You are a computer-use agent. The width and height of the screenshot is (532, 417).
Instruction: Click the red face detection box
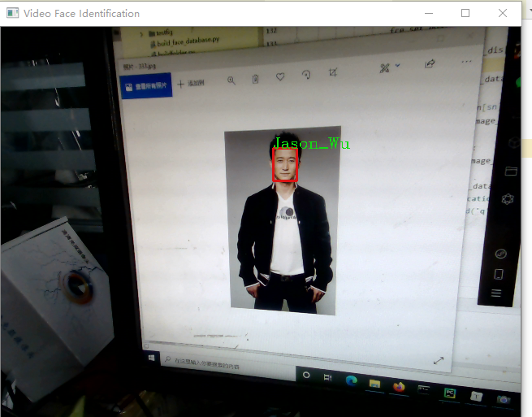click(x=285, y=165)
